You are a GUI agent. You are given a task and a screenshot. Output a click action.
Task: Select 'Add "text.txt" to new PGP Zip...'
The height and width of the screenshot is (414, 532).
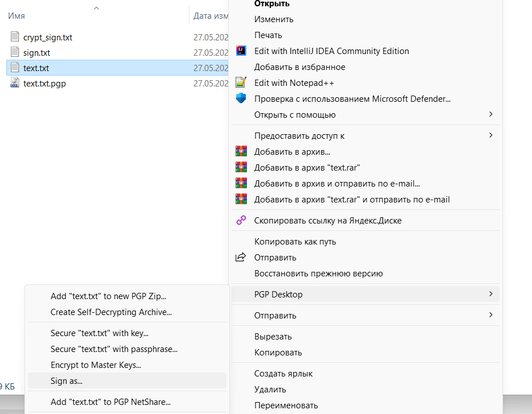pos(127,296)
